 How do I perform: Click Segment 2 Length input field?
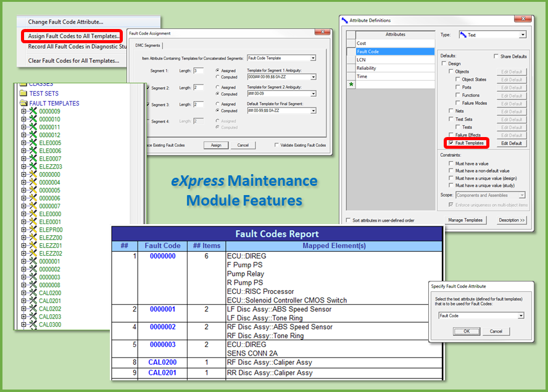coord(198,88)
